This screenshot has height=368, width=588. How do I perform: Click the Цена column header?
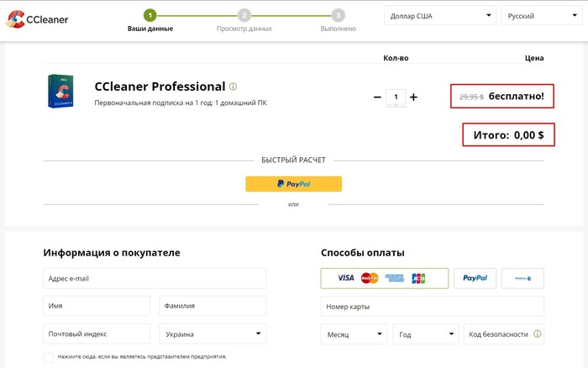[534, 58]
